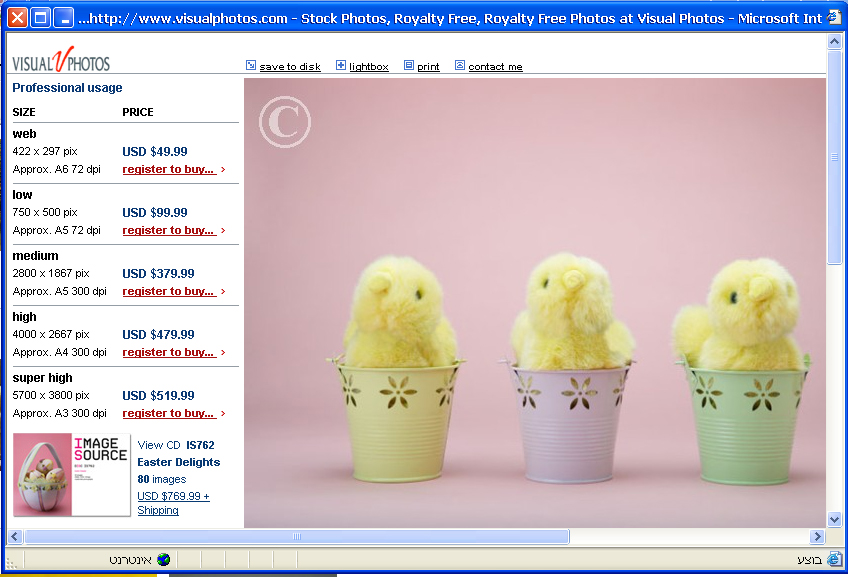Click the vertical scrollbar down arrow
The height and width of the screenshot is (577, 848).
pos(834,520)
